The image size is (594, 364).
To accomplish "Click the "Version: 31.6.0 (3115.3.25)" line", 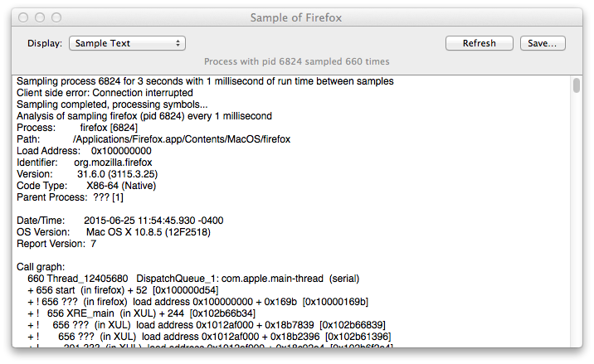I will pos(87,174).
